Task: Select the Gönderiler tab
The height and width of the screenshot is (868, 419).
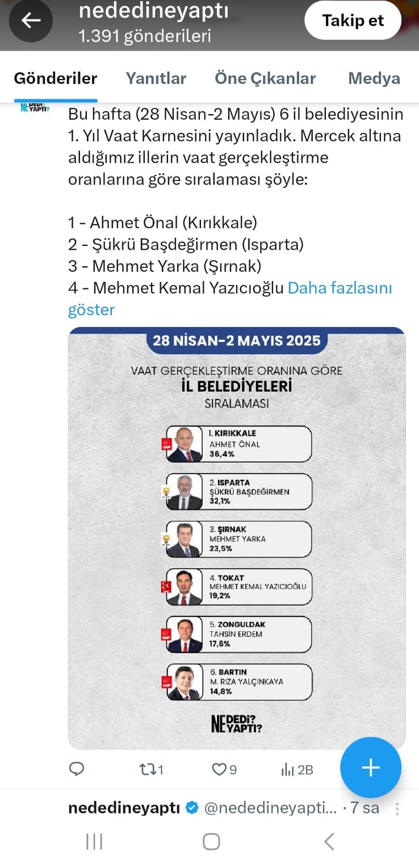Action: coord(56,78)
